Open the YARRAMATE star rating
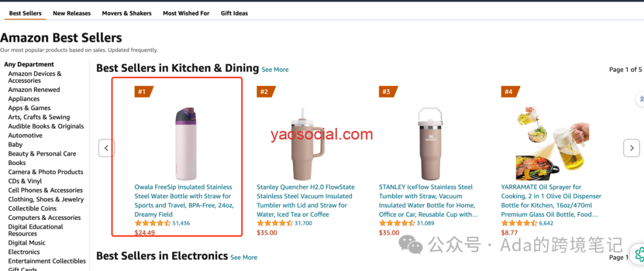 tap(519, 223)
